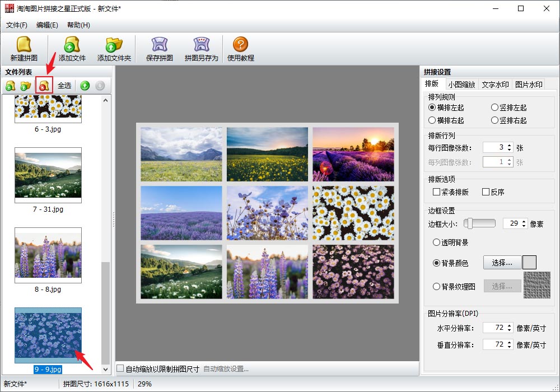The image size is (560, 392).
Task: Select the 8 - 8.jpg thumbnail
Action: pos(48,255)
